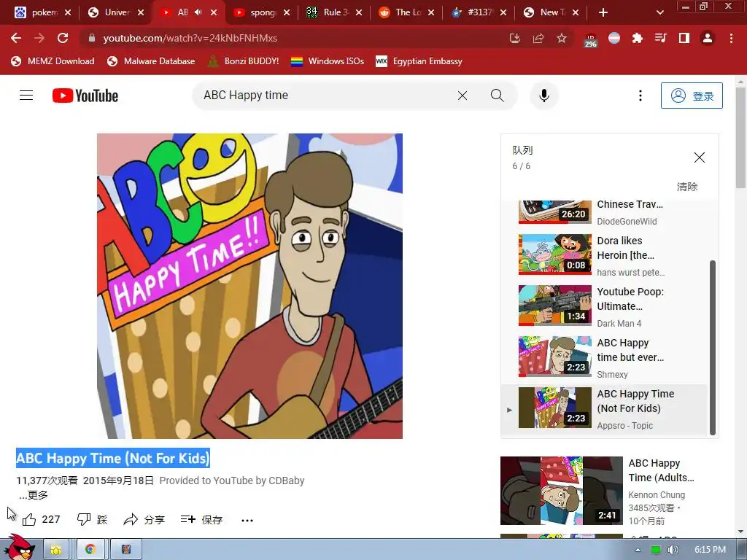The image size is (747, 560).
Task: Share the video using 分享
Action: point(144,519)
